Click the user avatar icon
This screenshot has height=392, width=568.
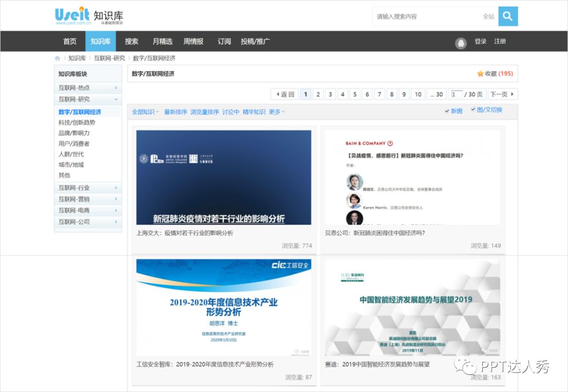461,43
